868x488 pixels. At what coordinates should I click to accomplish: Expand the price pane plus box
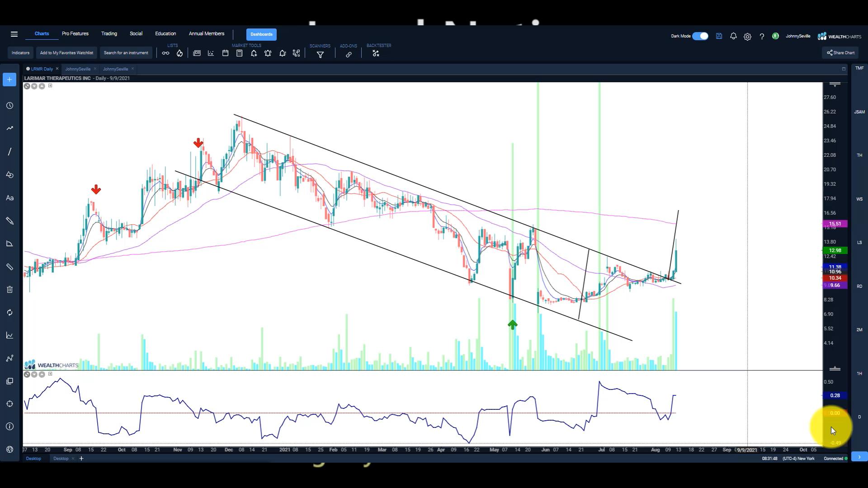[50, 85]
